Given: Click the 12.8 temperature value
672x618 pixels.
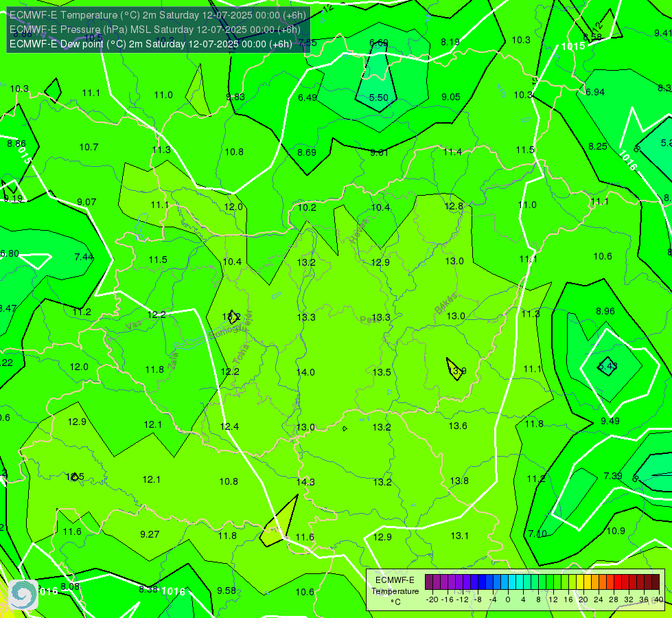Looking at the screenshot, I should [454, 206].
